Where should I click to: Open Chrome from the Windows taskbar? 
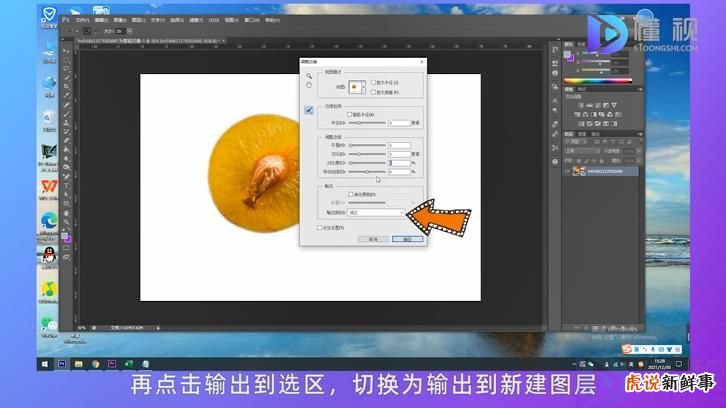point(95,364)
